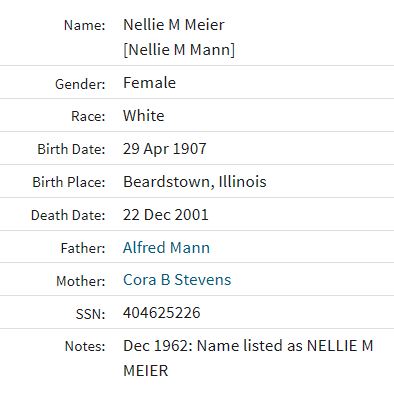This screenshot has height=394, width=394.
Task: Click the Dec 1962 notes text
Action: 248,358
